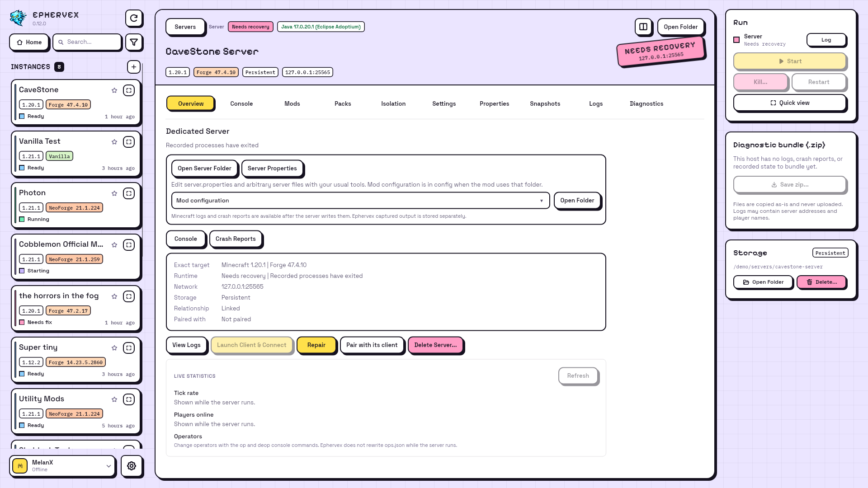Open quick view icon on Vanilla Test card

click(x=129, y=142)
